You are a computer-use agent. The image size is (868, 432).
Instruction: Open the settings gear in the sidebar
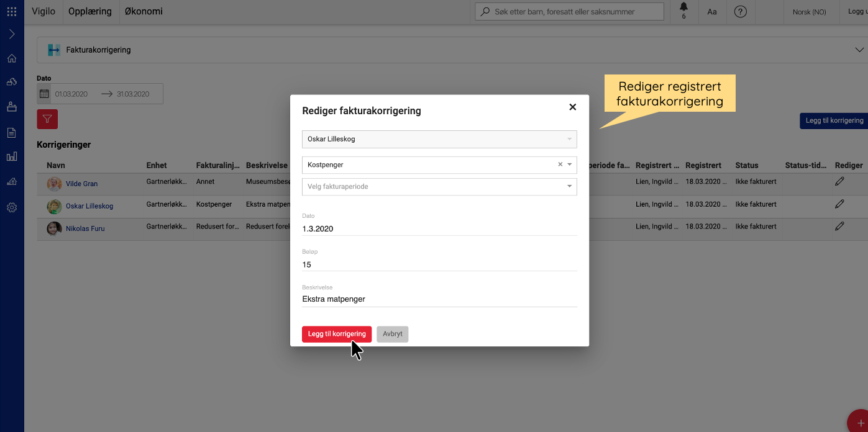[12, 208]
